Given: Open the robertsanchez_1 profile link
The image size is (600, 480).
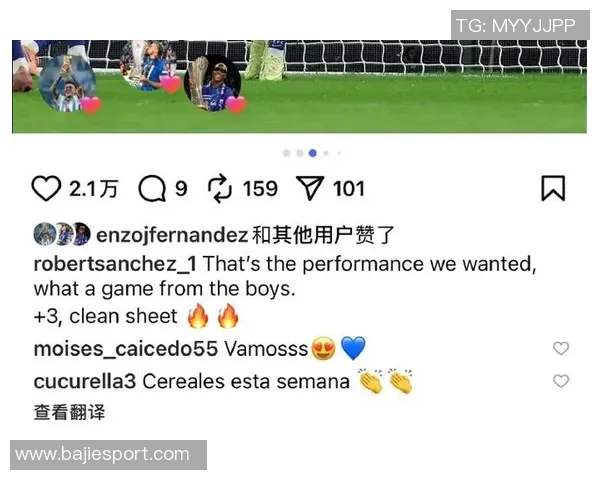Looking at the screenshot, I should click(115, 264).
